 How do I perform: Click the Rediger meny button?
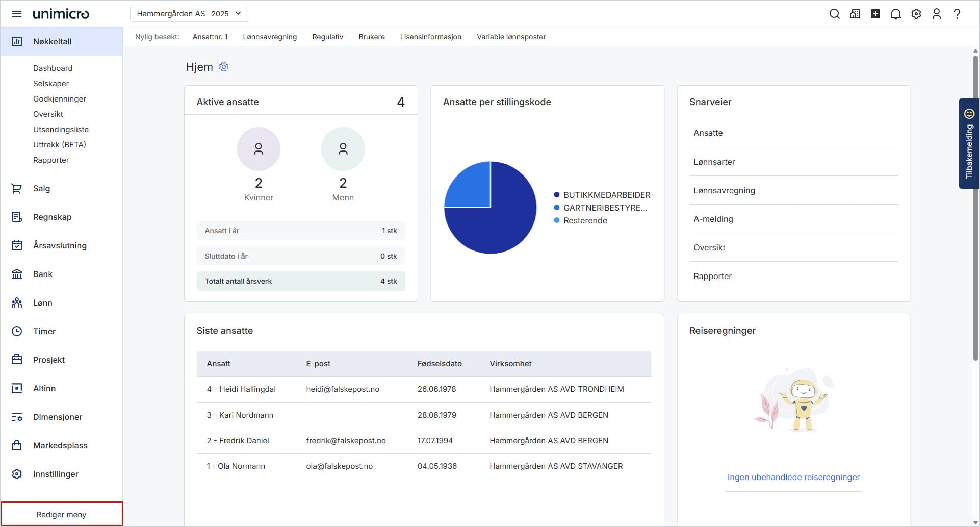pyautogui.click(x=62, y=514)
